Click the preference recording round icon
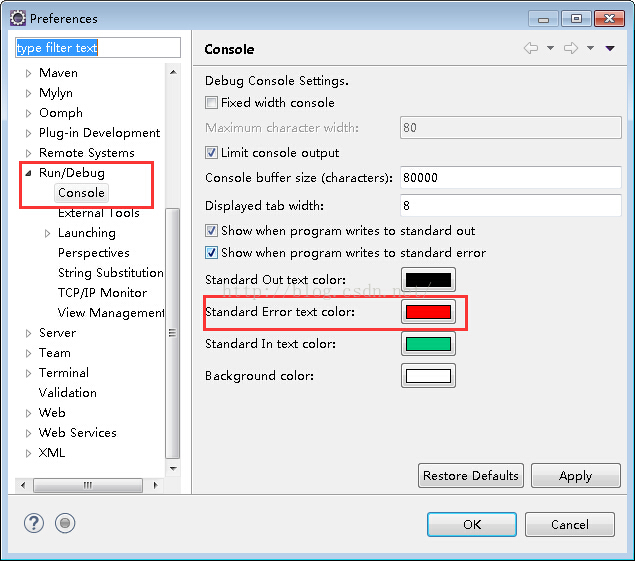The width and height of the screenshot is (635, 561). [x=65, y=523]
